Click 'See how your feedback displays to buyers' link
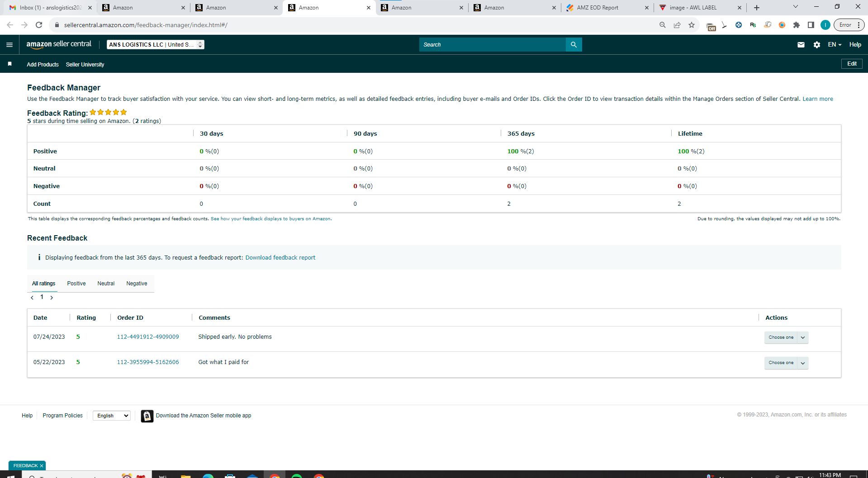 coord(270,219)
